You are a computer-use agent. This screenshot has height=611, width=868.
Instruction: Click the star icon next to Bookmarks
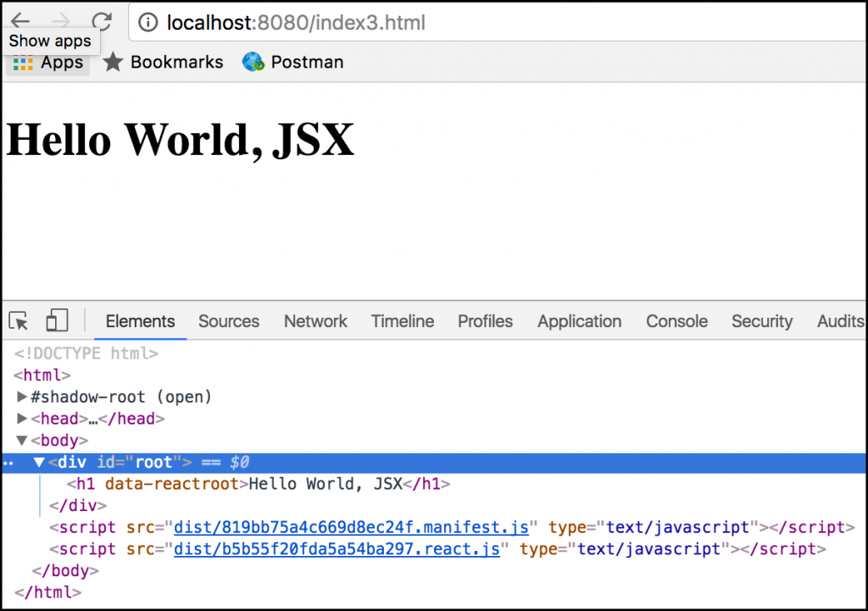pos(113,61)
